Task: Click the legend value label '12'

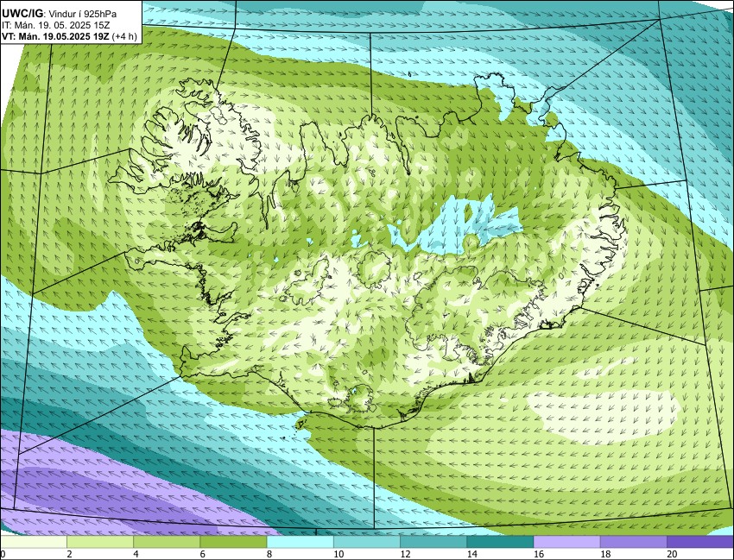Action: click(405, 554)
